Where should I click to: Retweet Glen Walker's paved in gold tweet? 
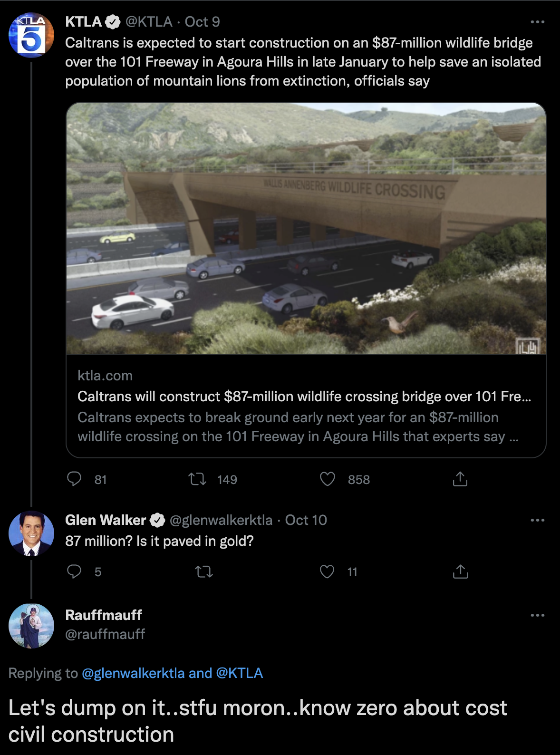click(204, 571)
